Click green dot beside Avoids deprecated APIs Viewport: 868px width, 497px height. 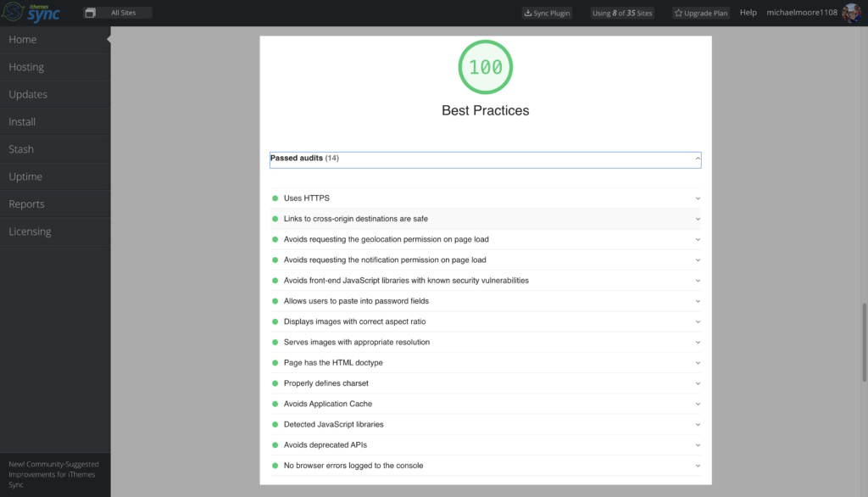pos(275,445)
